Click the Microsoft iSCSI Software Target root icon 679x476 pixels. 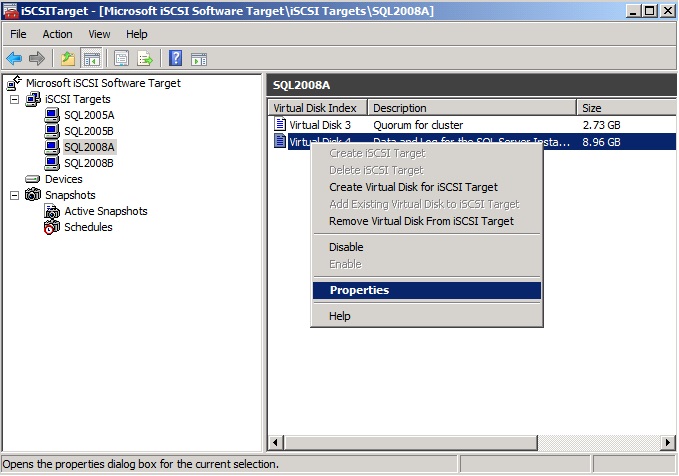pos(14,83)
